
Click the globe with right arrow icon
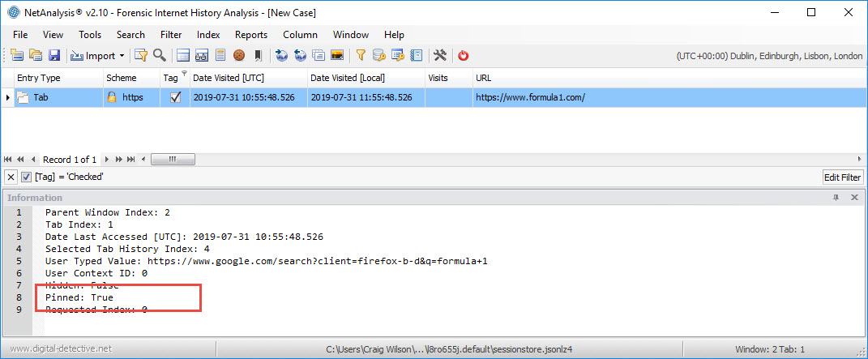(281, 55)
